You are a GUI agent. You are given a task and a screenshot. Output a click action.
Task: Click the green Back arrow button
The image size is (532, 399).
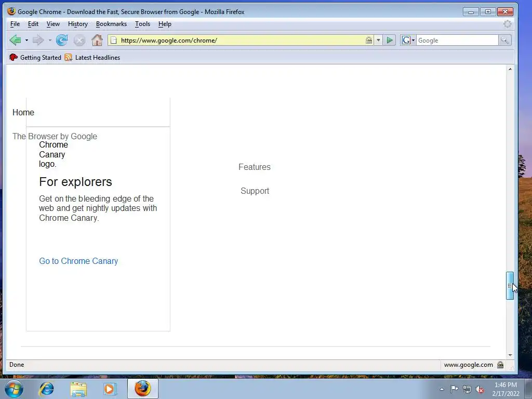tap(15, 41)
